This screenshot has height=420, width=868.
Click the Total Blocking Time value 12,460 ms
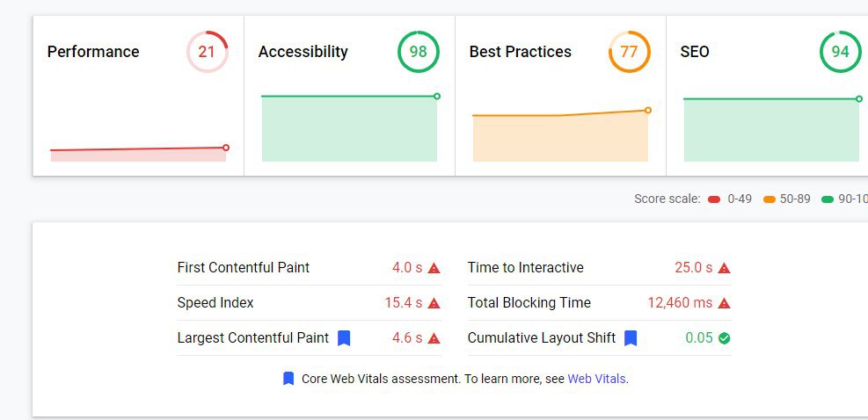pos(680,303)
